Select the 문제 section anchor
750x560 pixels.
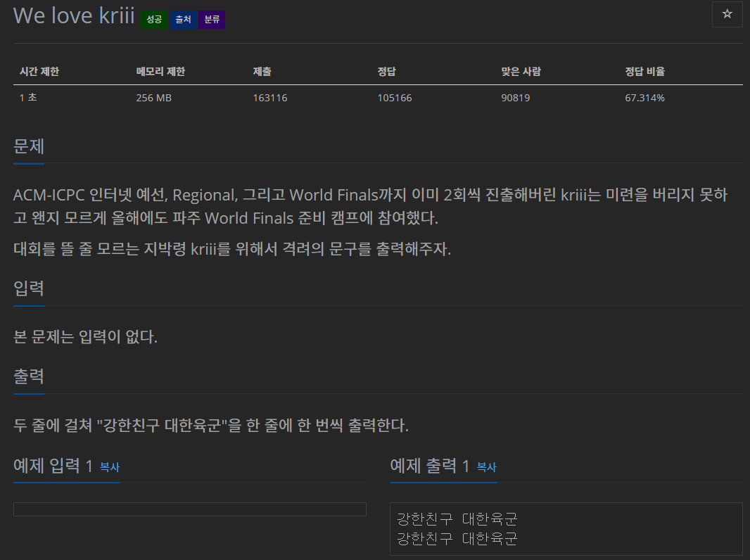click(x=27, y=147)
